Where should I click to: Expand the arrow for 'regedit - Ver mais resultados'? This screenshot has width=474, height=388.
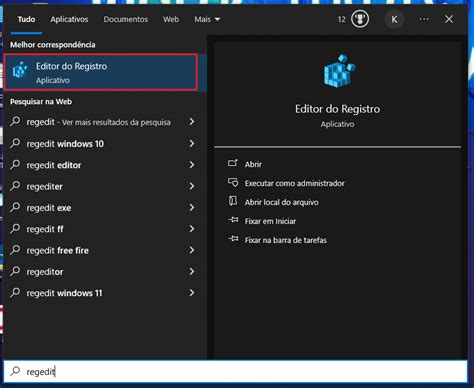tap(192, 122)
